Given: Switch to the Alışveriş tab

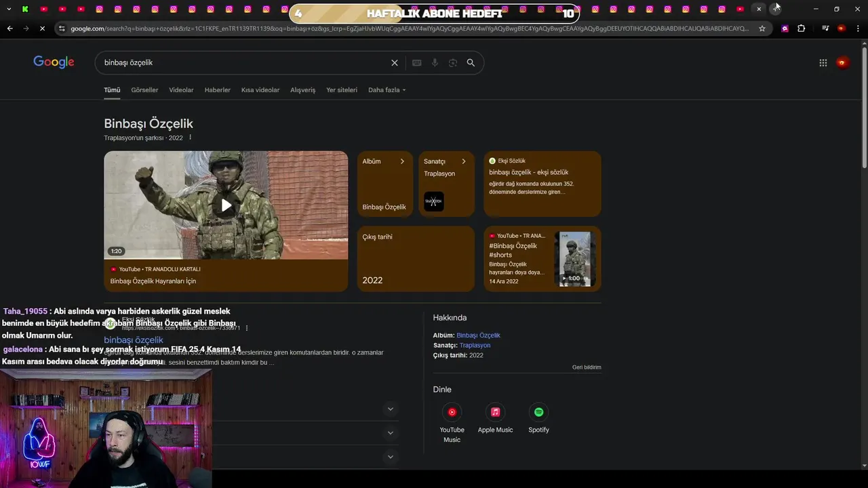Looking at the screenshot, I should pos(303,90).
